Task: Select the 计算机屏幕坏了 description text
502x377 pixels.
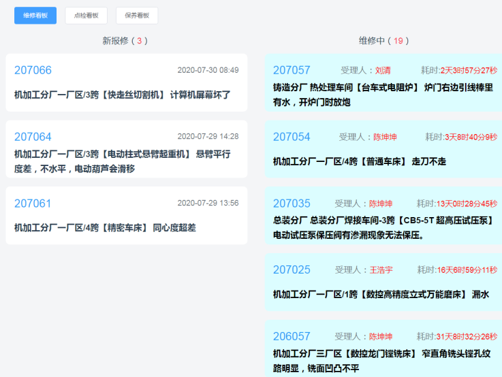Action: pos(200,95)
